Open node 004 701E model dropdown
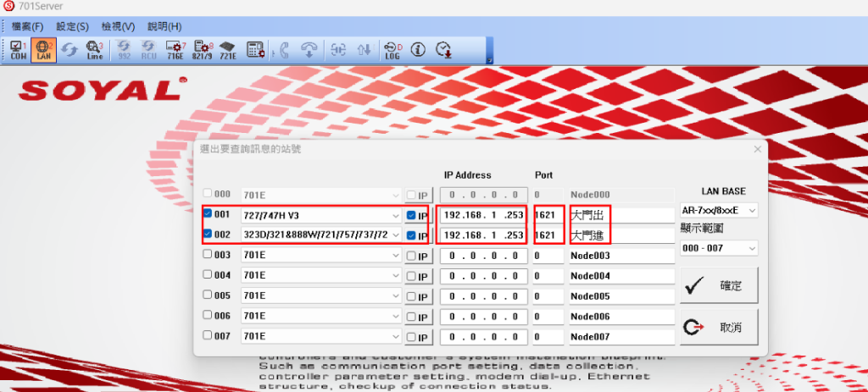Image resolution: width=868 pixels, height=392 pixels. [x=321, y=275]
